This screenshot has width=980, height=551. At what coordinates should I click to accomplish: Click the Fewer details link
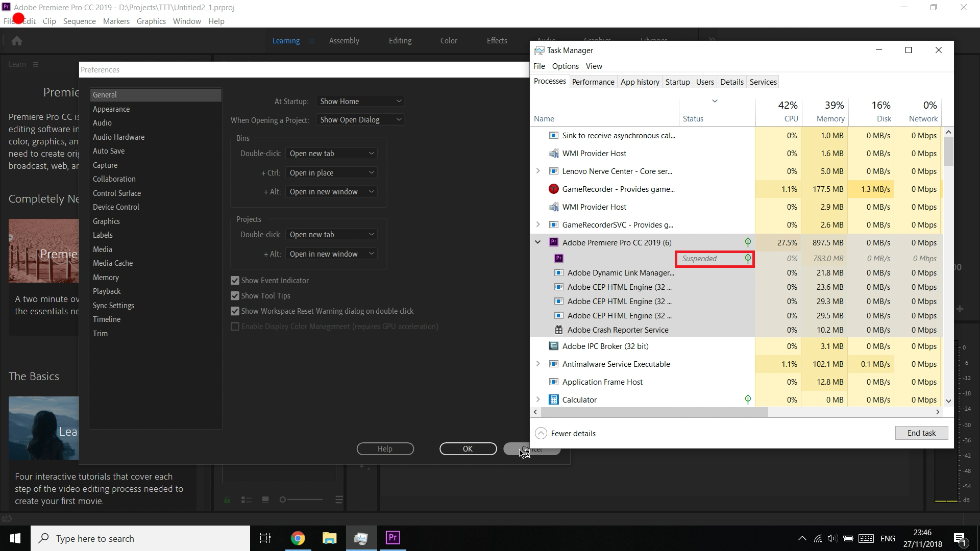click(573, 433)
